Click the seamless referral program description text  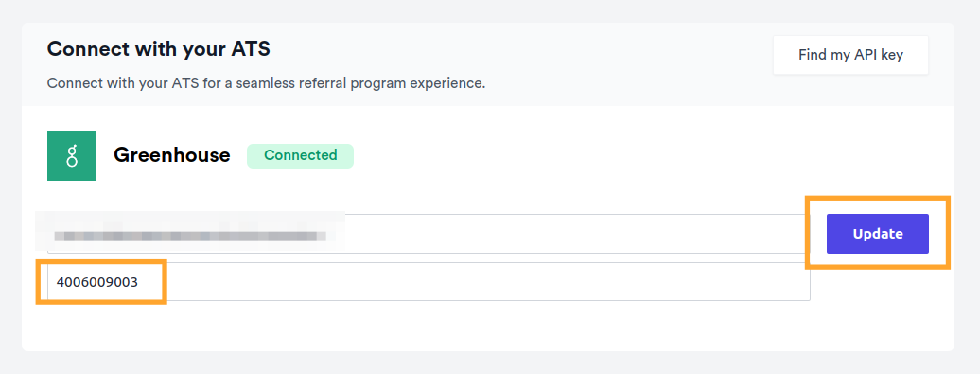(266, 83)
